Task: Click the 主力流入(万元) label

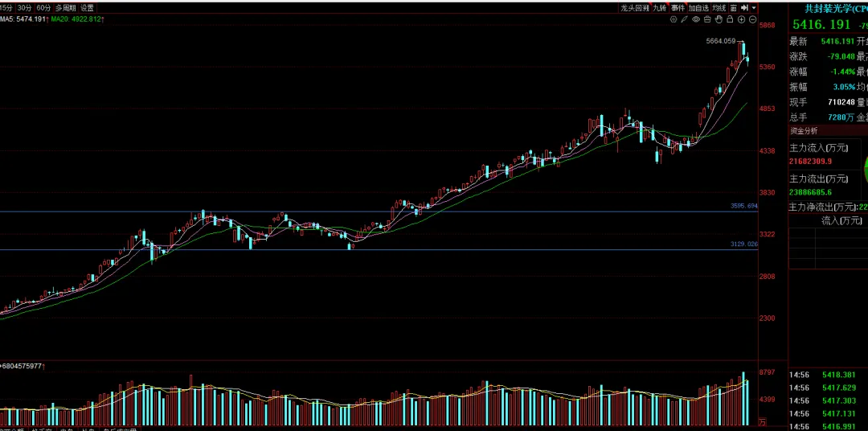Action: click(819, 148)
